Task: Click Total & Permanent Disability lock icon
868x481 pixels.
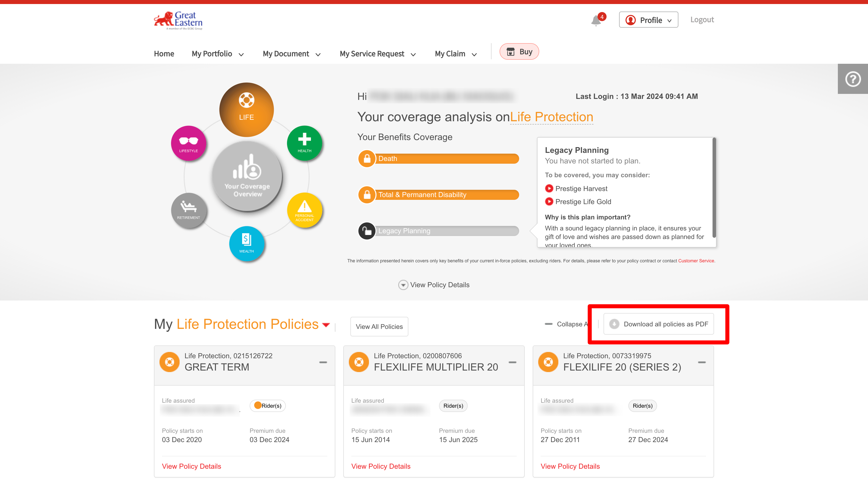Action: coord(367,195)
